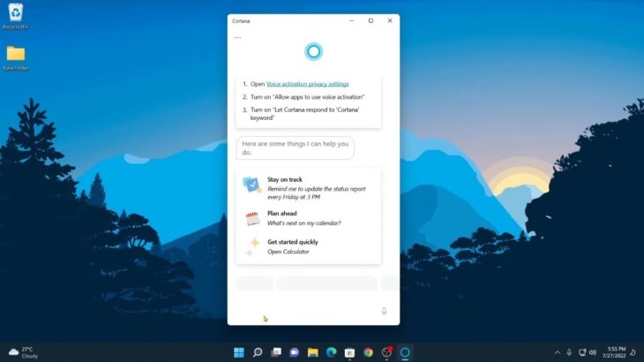Image resolution: width=644 pixels, height=362 pixels.
Task: Open File Explorer from the taskbar
Action: coord(313,352)
